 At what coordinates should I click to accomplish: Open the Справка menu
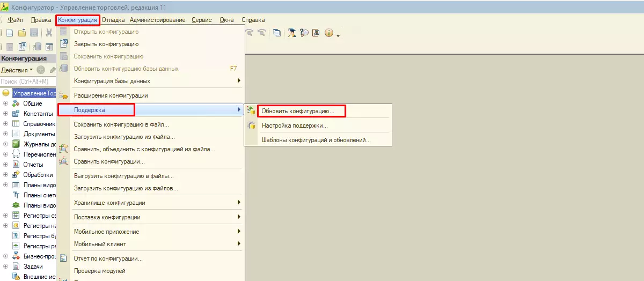pos(253,20)
